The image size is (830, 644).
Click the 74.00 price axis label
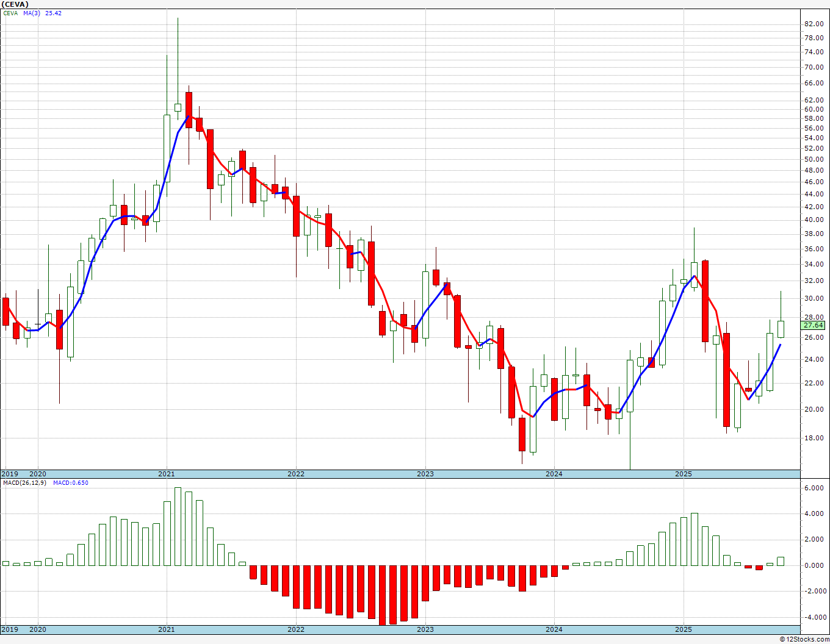click(814, 52)
